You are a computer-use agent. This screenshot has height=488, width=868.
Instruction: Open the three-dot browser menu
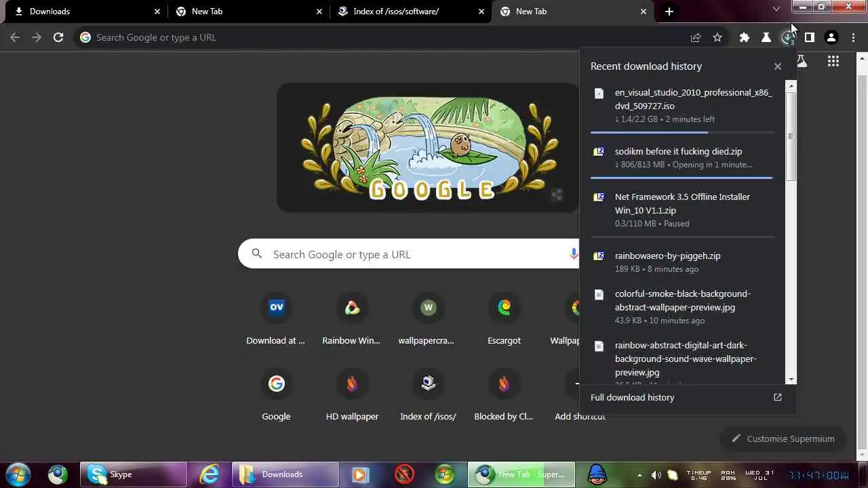point(853,37)
